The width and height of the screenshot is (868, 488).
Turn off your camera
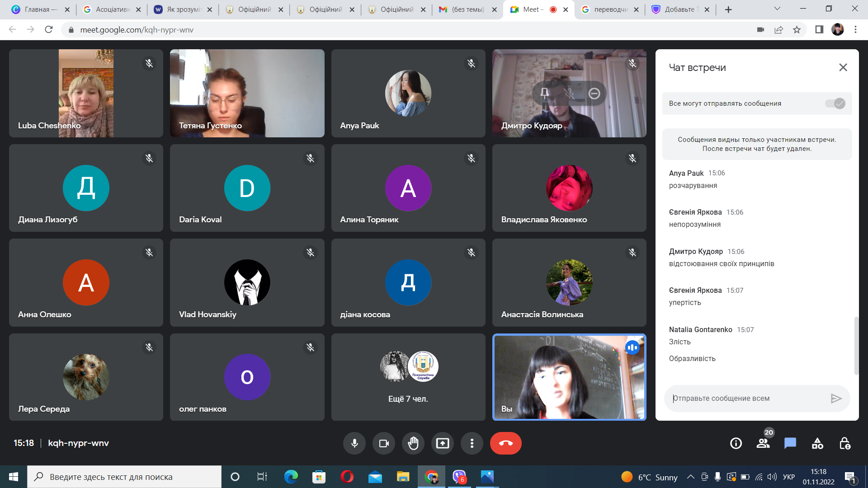click(384, 443)
